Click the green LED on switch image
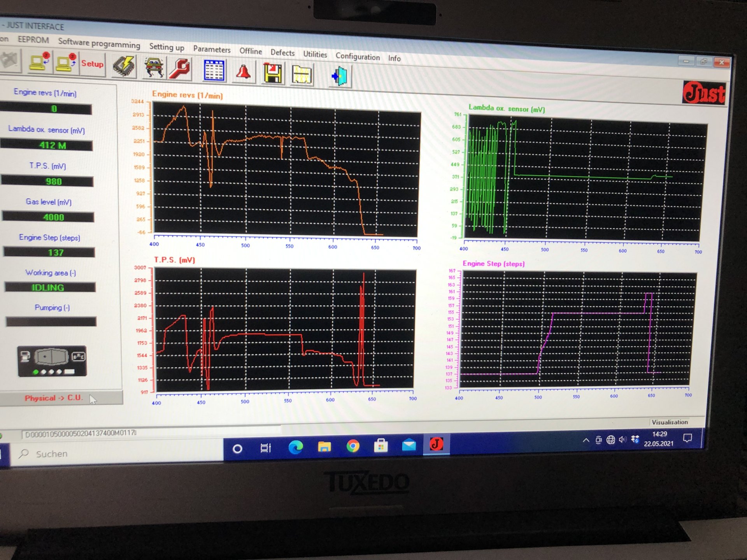Screen dimensions: 747x560 tap(36, 372)
